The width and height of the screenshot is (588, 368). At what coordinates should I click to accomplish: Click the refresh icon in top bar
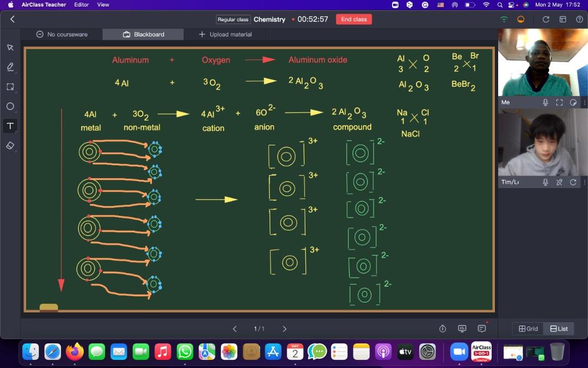pyautogui.click(x=546, y=19)
